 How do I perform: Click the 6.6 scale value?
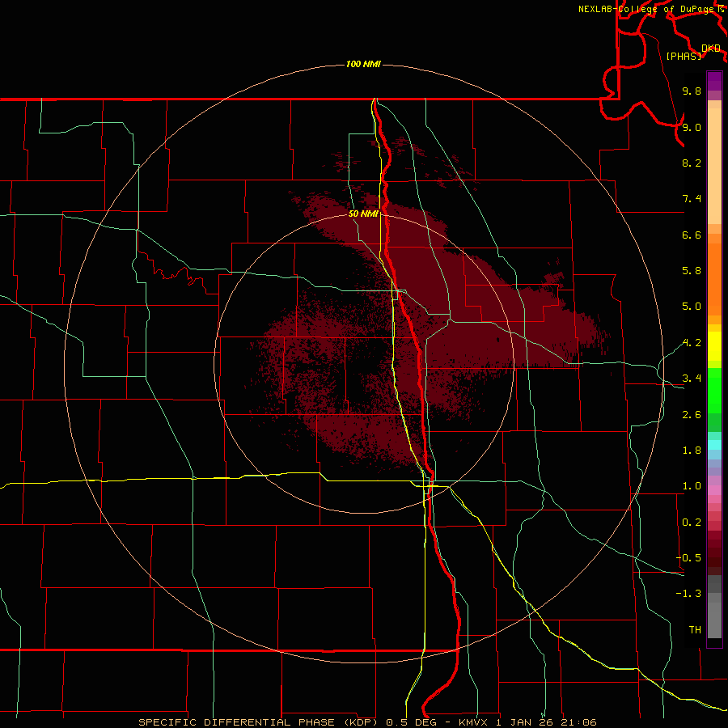pyautogui.click(x=692, y=235)
